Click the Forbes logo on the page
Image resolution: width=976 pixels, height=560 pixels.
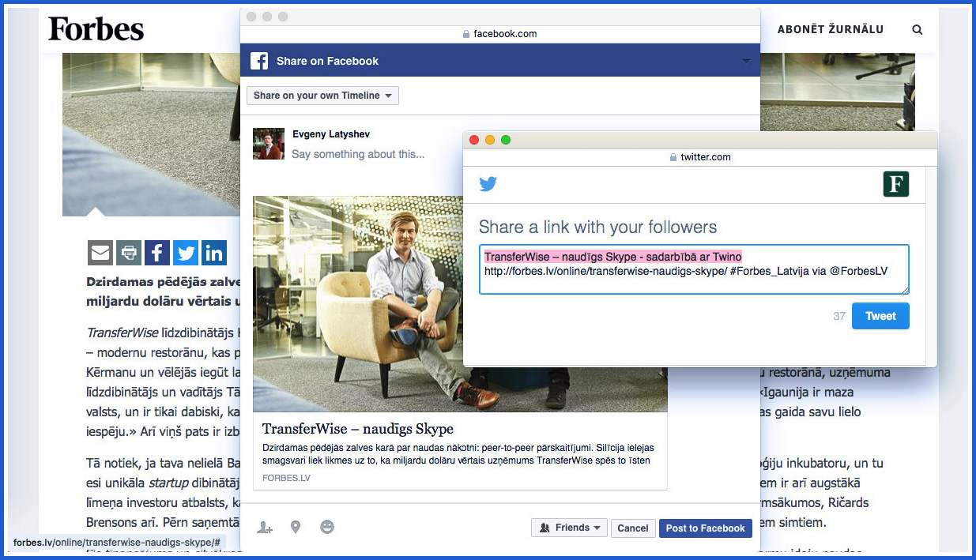point(96,29)
